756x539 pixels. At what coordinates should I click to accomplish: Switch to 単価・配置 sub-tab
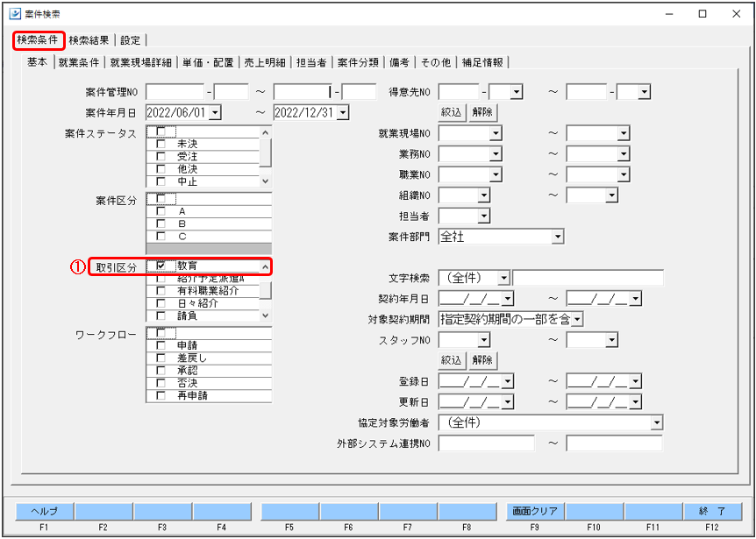point(208,62)
